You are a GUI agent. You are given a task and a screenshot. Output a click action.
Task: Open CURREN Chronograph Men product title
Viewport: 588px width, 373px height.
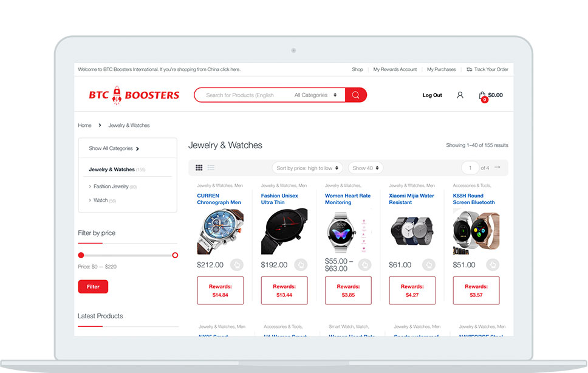tap(219, 199)
